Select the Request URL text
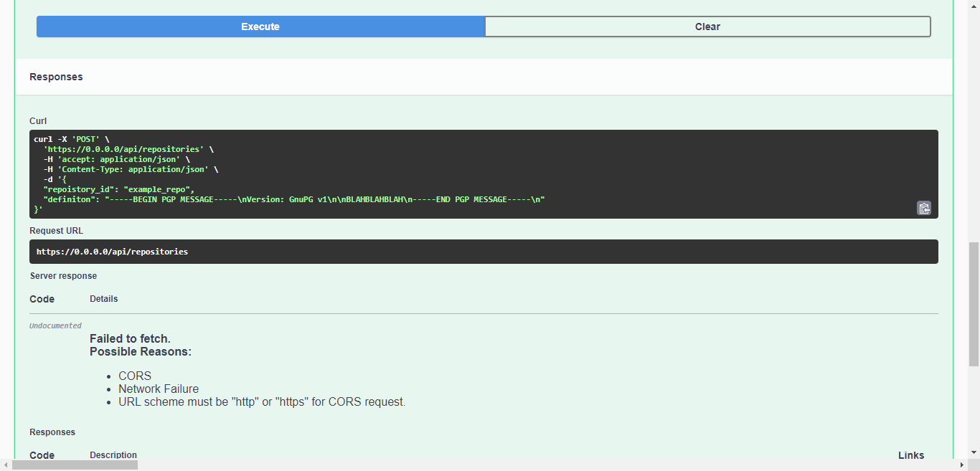The width and height of the screenshot is (980, 471). point(113,251)
